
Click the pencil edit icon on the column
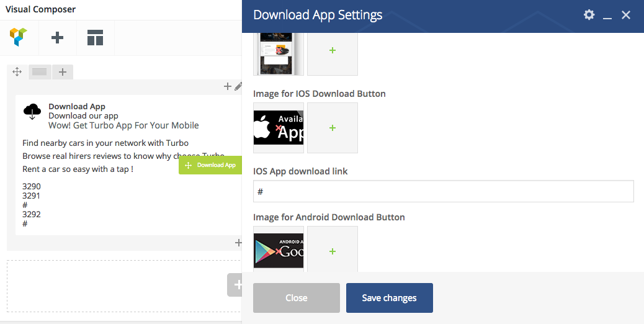[x=238, y=87]
